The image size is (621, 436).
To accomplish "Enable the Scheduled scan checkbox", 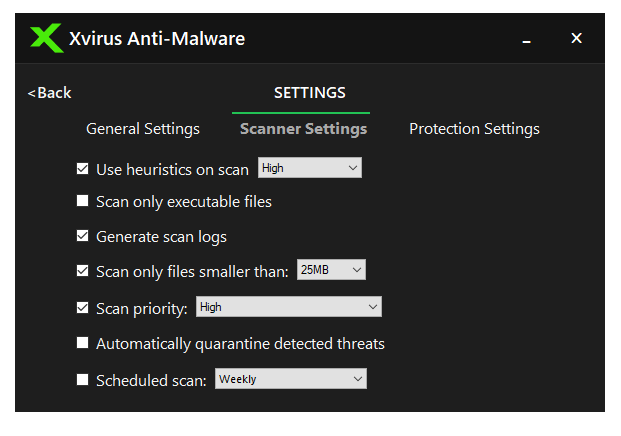I will click(83, 380).
